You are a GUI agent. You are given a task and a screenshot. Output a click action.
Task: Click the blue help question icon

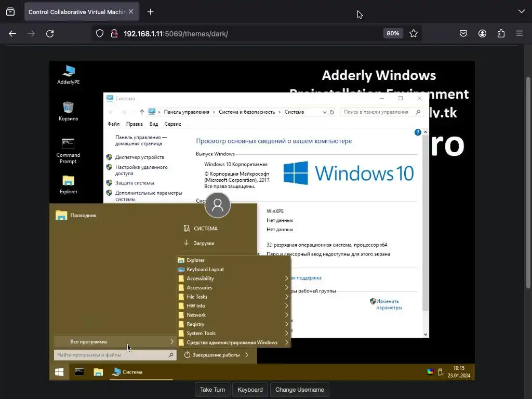[418, 132]
